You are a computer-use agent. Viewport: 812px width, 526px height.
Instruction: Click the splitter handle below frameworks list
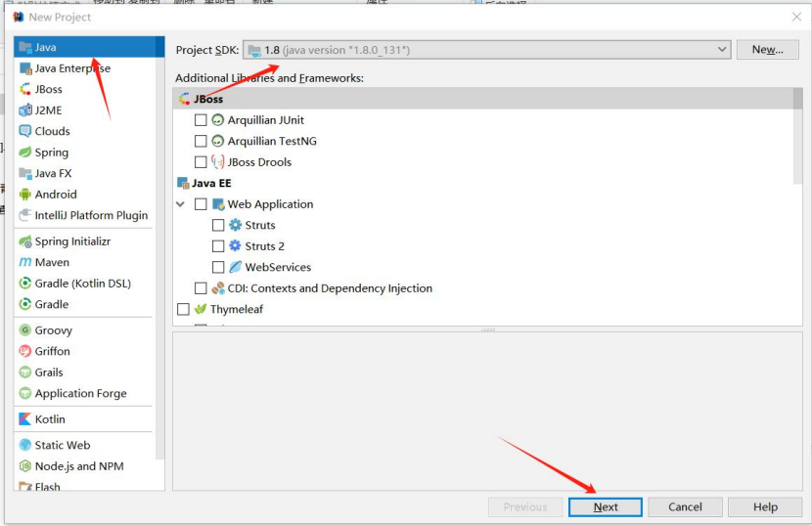click(488, 329)
